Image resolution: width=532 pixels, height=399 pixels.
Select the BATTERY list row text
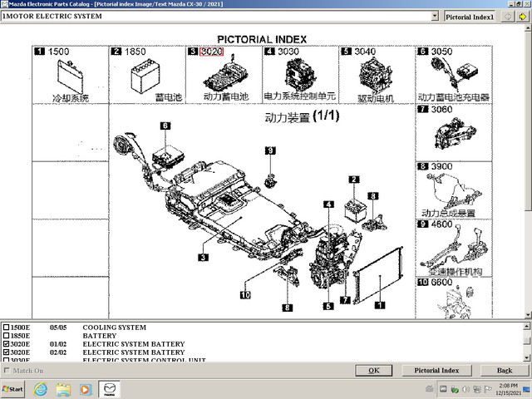coord(100,336)
